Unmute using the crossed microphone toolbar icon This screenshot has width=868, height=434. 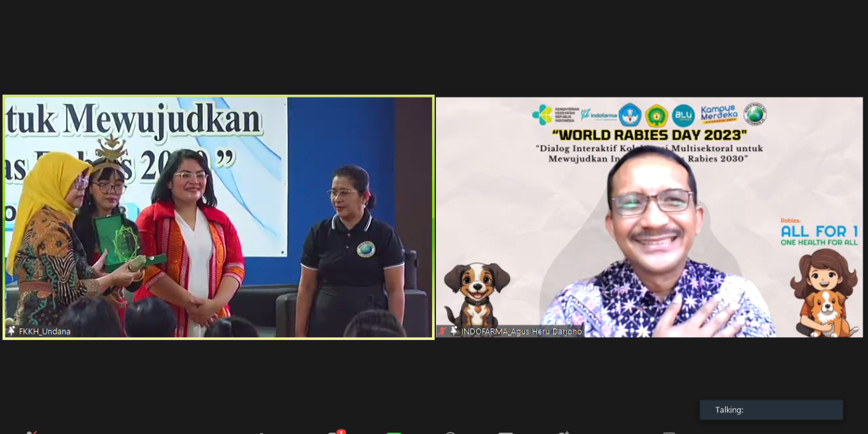click(31, 433)
